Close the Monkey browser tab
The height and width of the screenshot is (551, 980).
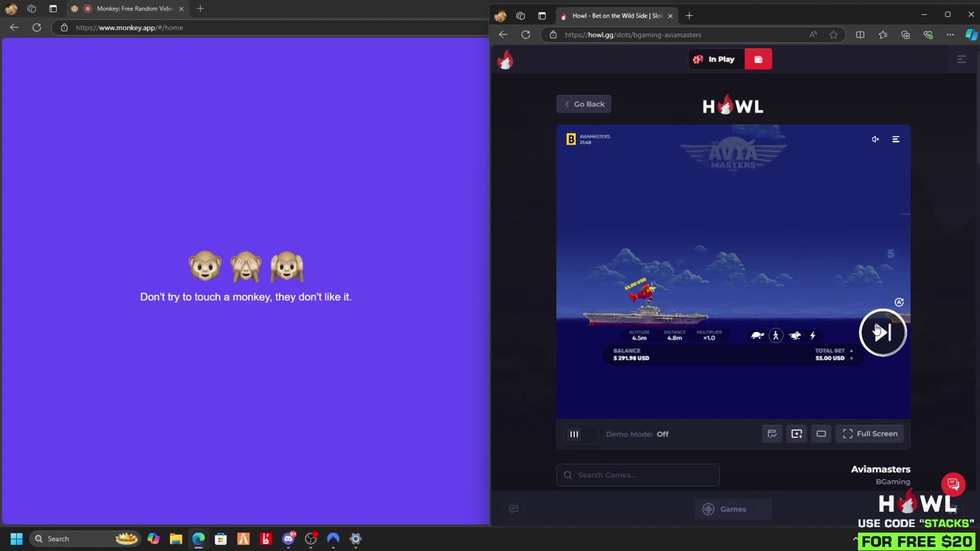click(181, 8)
